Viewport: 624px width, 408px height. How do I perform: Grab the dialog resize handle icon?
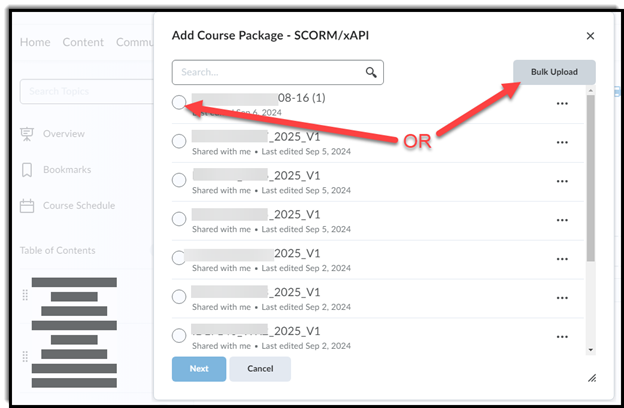591,378
